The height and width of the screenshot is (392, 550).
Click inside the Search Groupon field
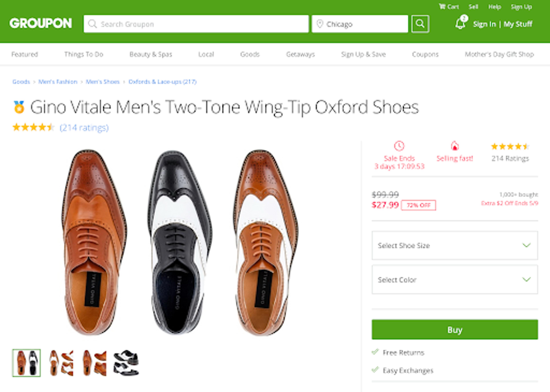coord(193,24)
